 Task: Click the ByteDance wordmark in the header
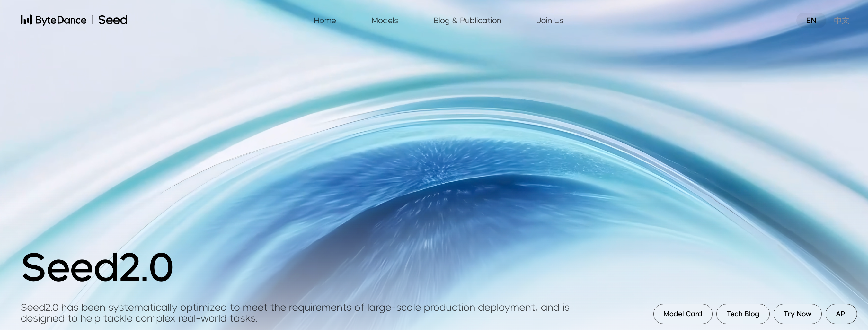(x=61, y=20)
